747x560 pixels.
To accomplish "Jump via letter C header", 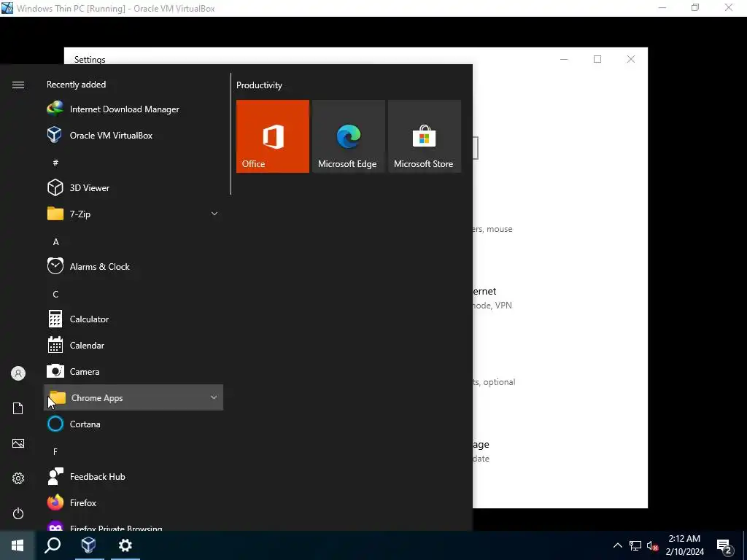I will [x=55, y=295].
